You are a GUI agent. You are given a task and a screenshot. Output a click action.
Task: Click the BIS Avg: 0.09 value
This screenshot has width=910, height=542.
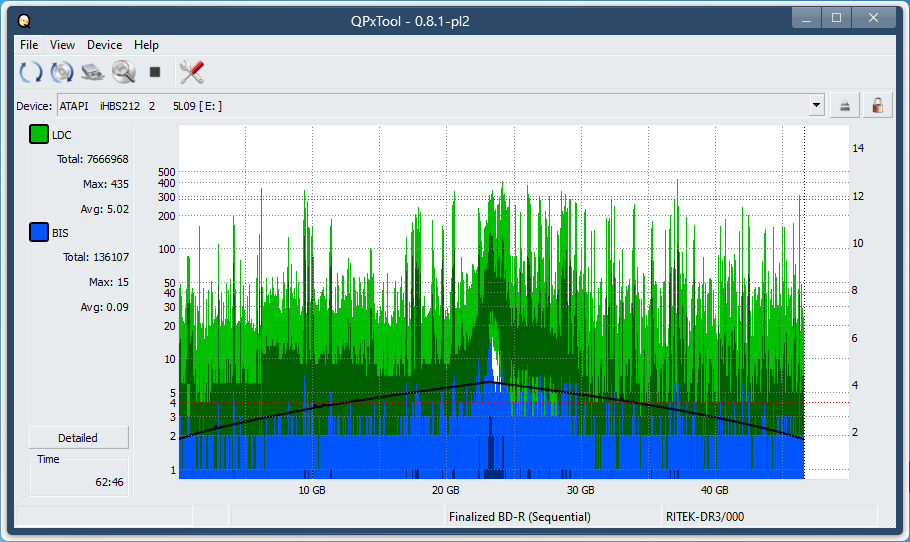pyautogui.click(x=104, y=307)
